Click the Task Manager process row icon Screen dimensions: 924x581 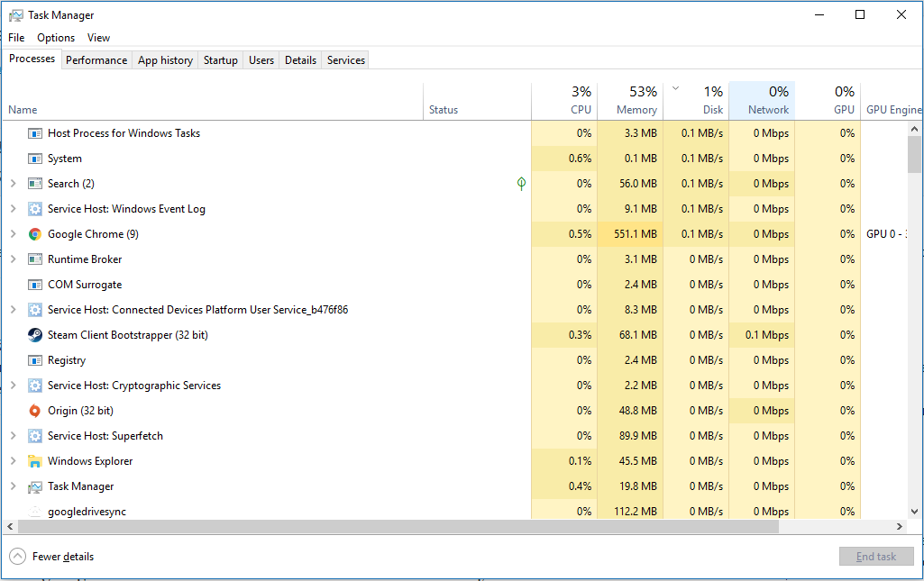click(x=35, y=486)
